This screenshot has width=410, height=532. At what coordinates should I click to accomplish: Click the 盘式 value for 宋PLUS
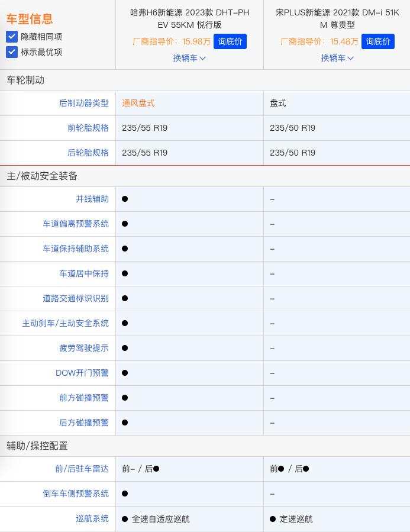pos(278,103)
